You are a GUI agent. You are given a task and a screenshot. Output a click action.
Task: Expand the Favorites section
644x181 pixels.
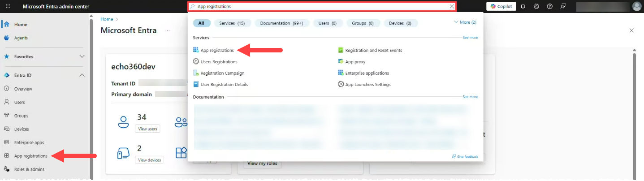82,56
